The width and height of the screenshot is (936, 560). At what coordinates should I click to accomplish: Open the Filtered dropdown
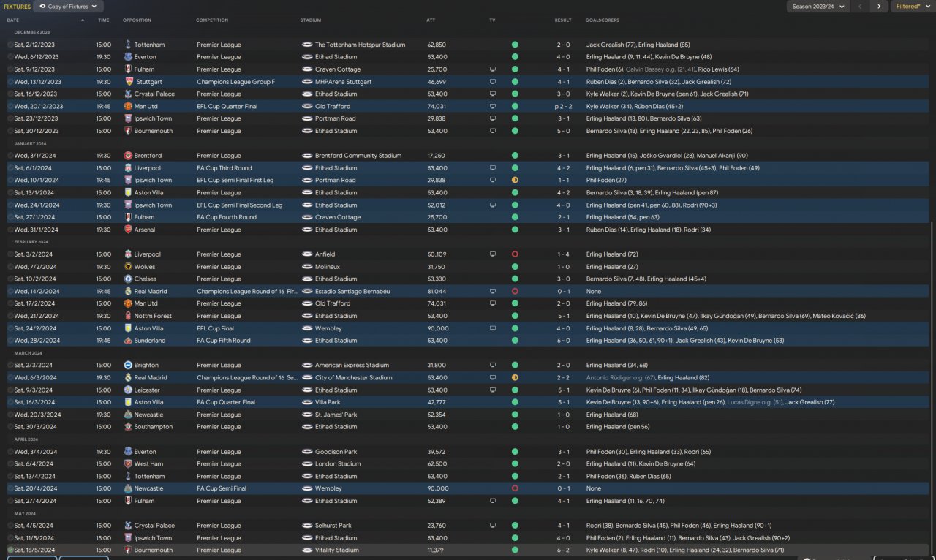tap(913, 7)
